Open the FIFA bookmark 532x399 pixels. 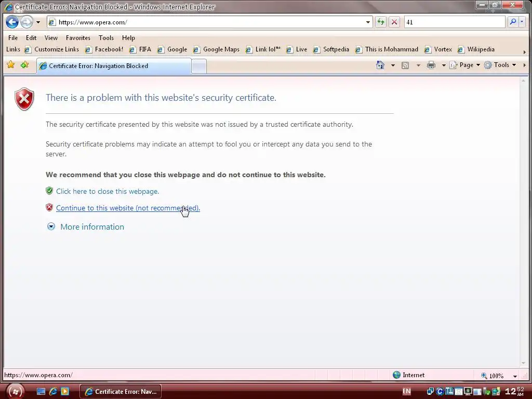tap(140, 49)
